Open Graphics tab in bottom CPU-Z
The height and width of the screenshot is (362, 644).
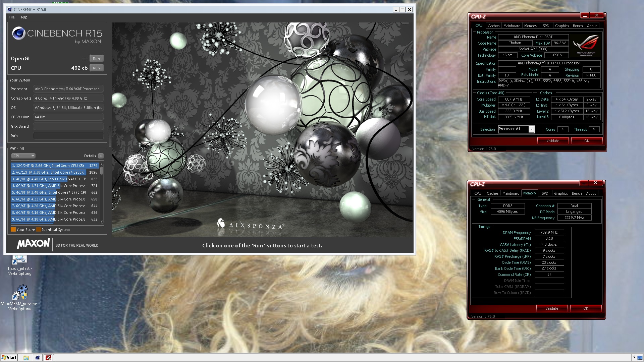(x=561, y=193)
